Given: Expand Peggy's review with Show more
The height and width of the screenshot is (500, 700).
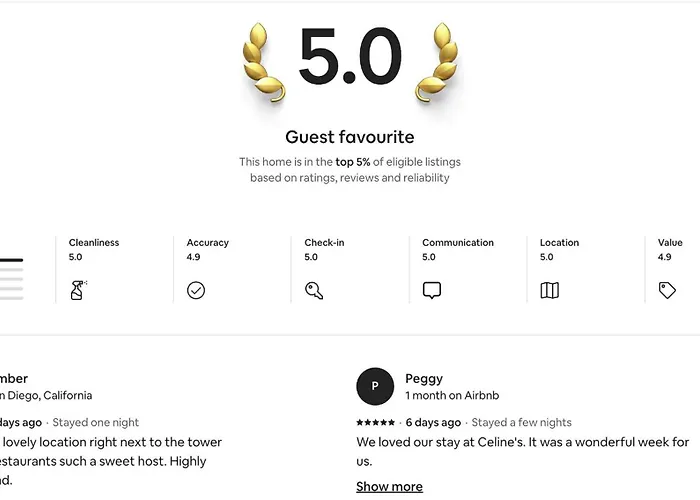Looking at the screenshot, I should click(x=389, y=487).
